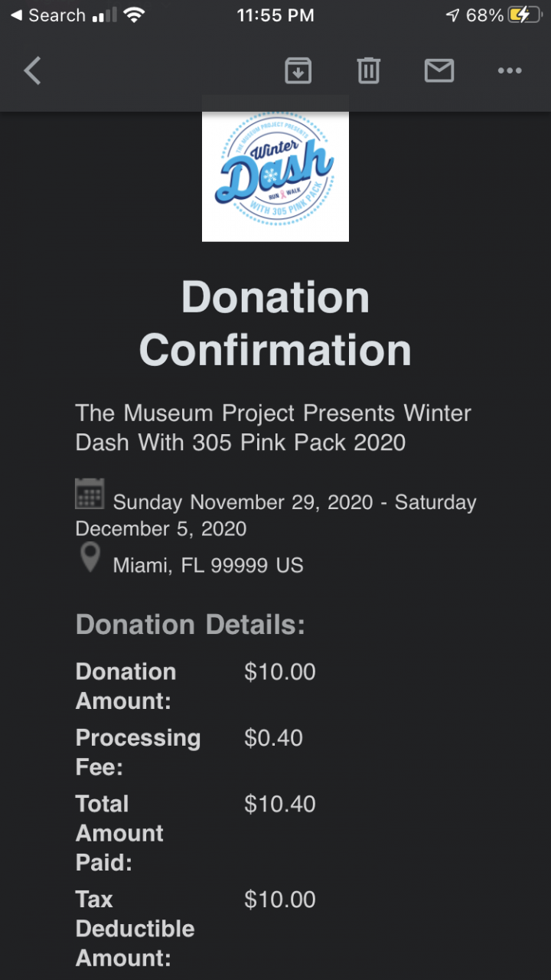This screenshot has width=551, height=980.
Task: Delete the email using the trash icon
Action: [x=368, y=71]
